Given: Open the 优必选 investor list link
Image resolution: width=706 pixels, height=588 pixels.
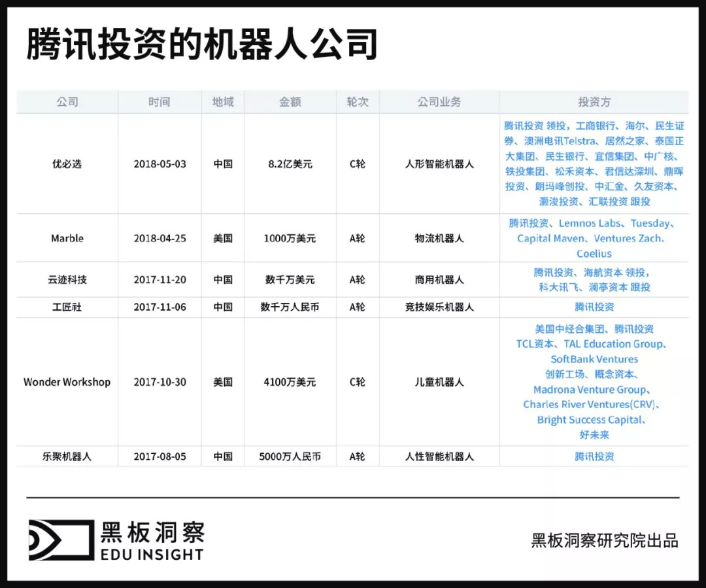Looking at the screenshot, I should coord(594,164).
